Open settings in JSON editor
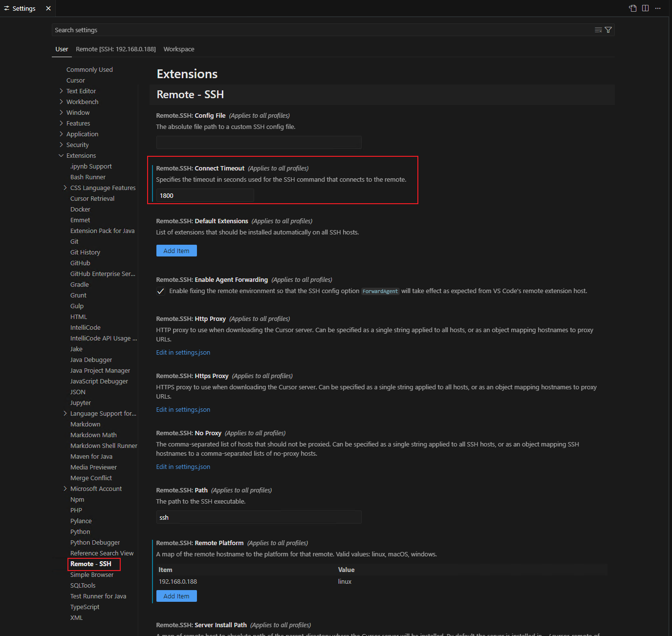This screenshot has width=672, height=636. [632, 8]
